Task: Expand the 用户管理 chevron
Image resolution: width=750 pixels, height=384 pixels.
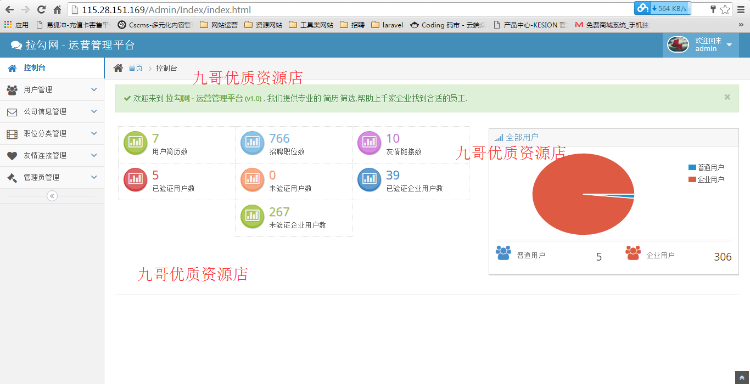Action: pyautogui.click(x=94, y=89)
